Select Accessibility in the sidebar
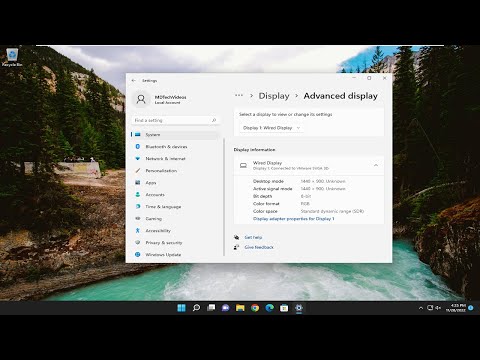 click(x=175, y=231)
